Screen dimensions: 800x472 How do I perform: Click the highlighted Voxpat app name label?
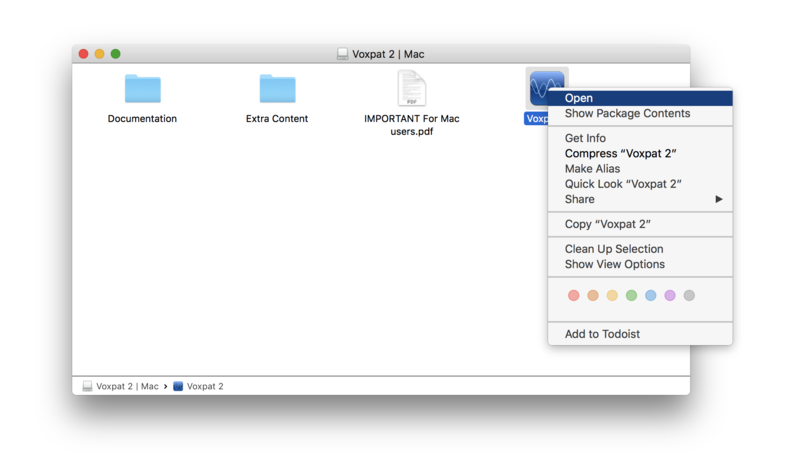point(536,119)
